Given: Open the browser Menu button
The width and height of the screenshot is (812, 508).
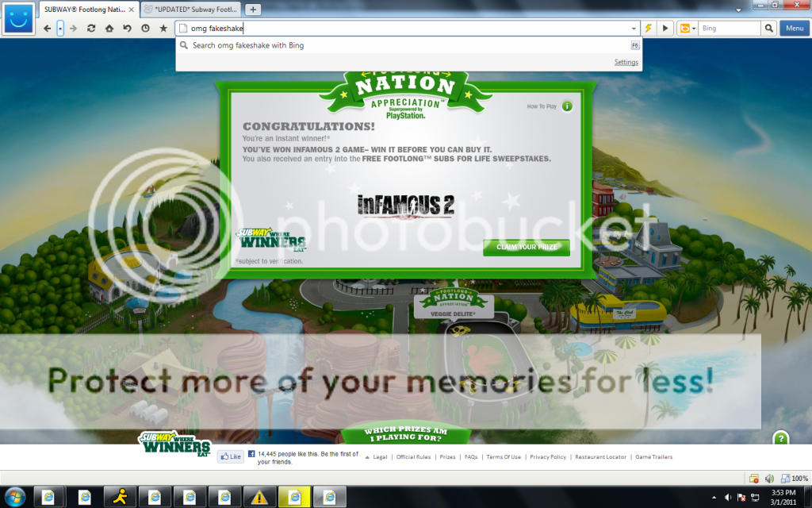Looking at the screenshot, I should (795, 29).
